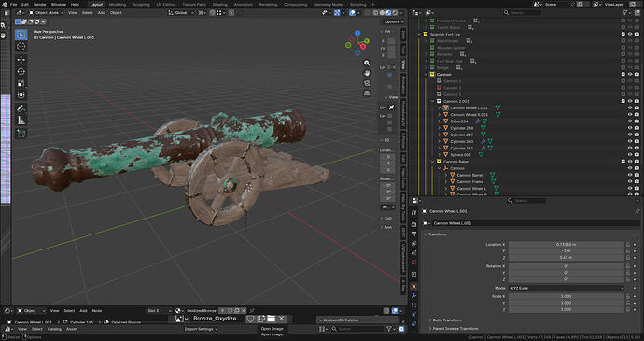The width and height of the screenshot is (644, 341).
Task: Click the viewport zoom magnifier icon
Action: 367,63
